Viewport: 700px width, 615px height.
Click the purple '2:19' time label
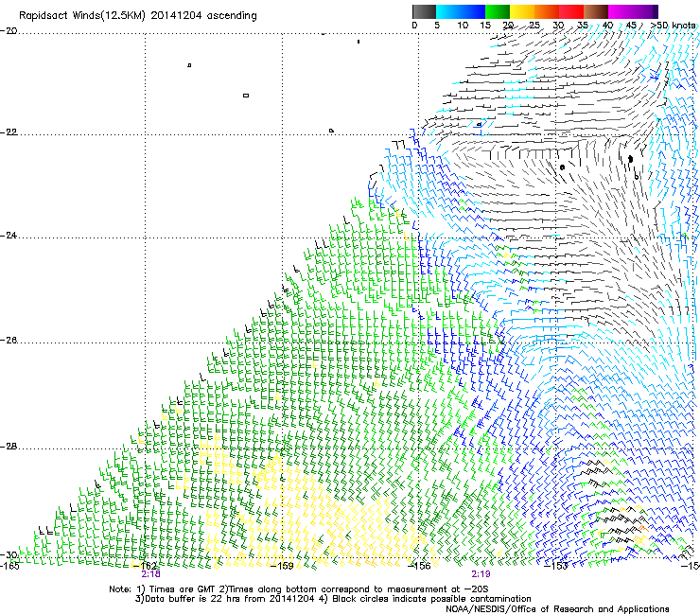pyautogui.click(x=481, y=574)
